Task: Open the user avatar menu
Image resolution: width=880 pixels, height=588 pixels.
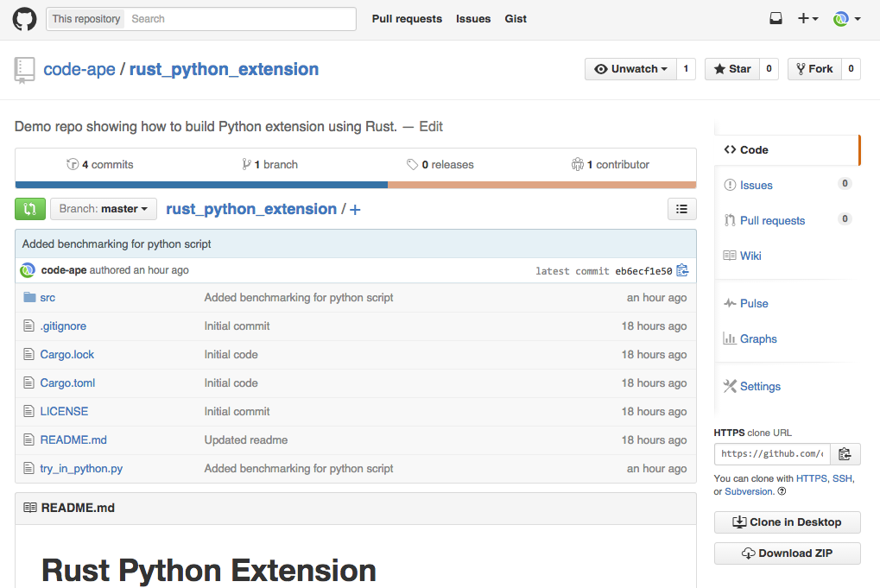Action: (846, 19)
